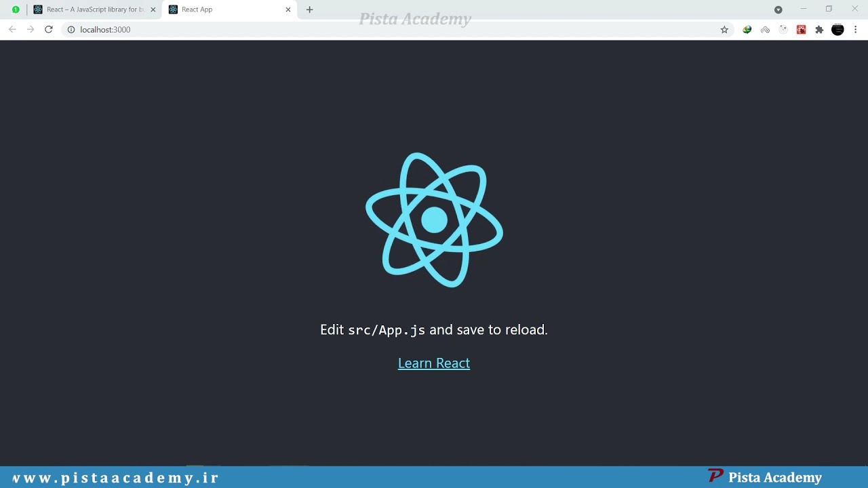Close the Chrome window
The image size is (868, 488).
(854, 9)
